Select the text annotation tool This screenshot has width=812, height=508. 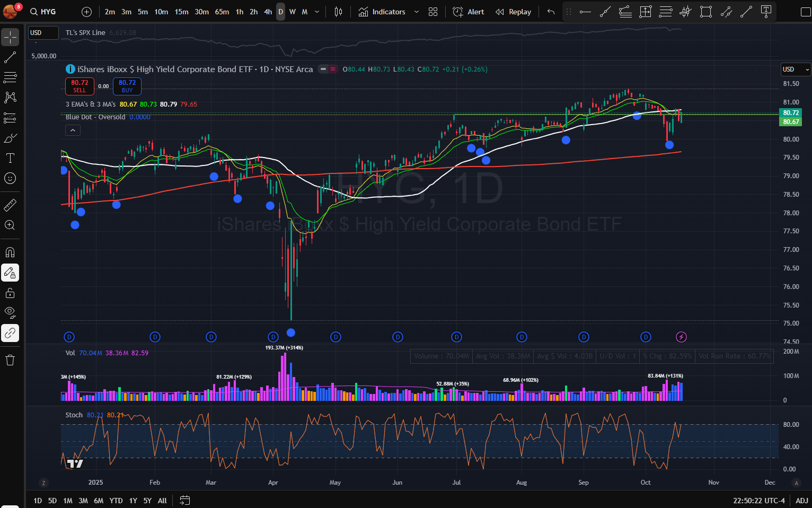(10, 158)
